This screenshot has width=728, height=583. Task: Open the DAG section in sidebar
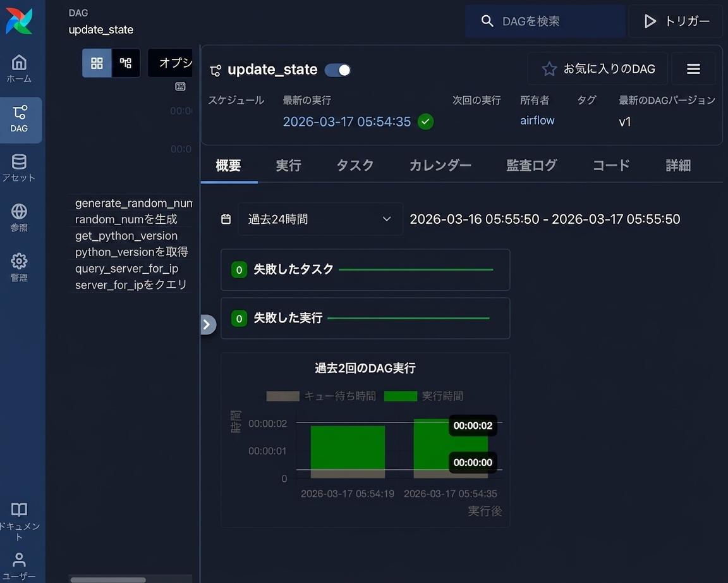(19, 120)
